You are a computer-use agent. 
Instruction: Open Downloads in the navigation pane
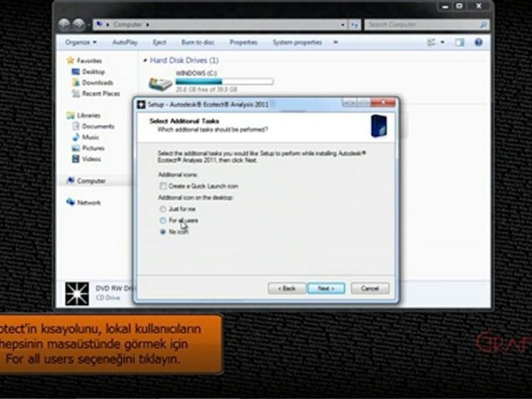click(x=98, y=83)
